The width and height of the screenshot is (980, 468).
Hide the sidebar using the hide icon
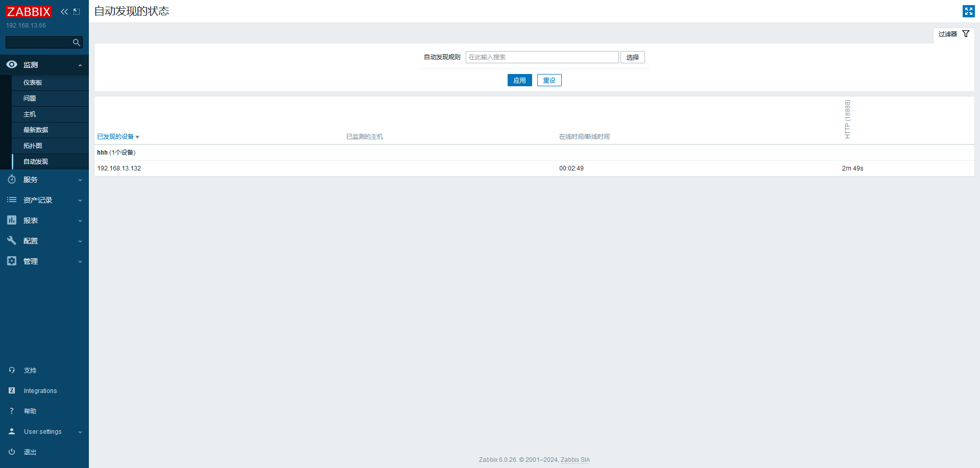(77, 12)
